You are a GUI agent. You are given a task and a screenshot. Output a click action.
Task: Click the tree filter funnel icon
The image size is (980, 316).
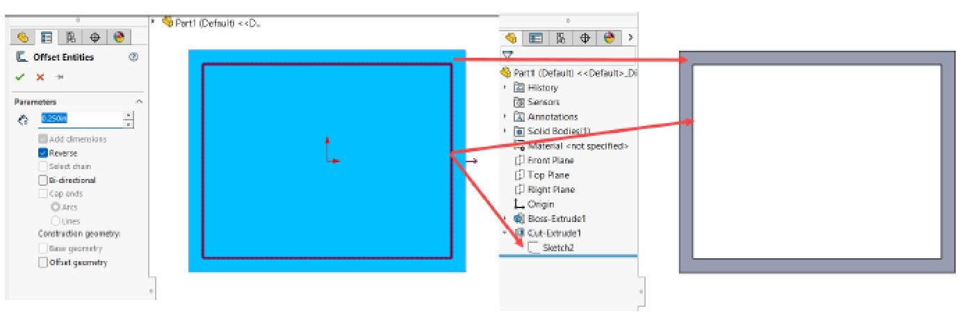click(507, 54)
